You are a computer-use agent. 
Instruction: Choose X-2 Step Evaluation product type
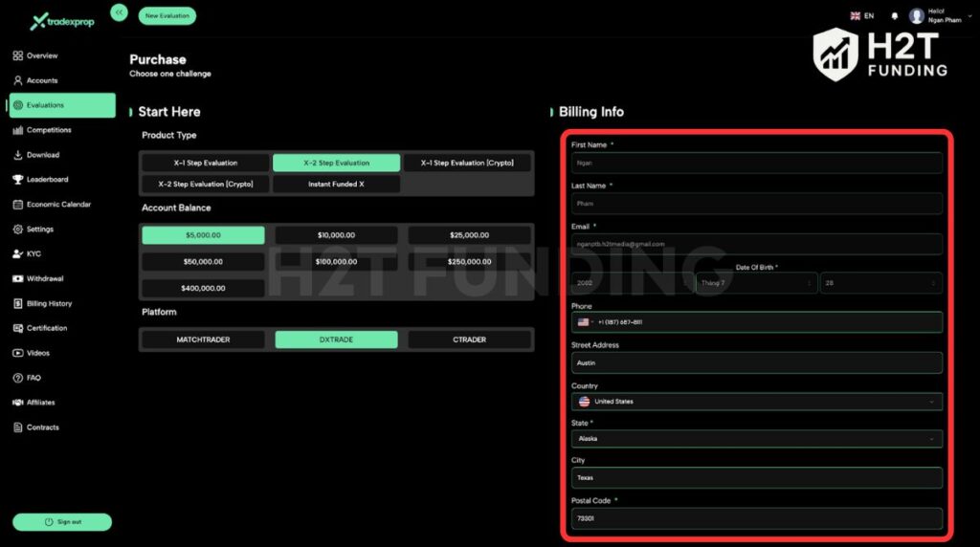[x=336, y=163]
